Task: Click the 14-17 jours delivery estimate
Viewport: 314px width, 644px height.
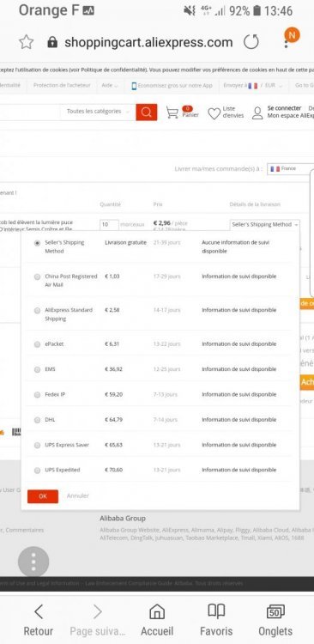Action: pos(166,310)
